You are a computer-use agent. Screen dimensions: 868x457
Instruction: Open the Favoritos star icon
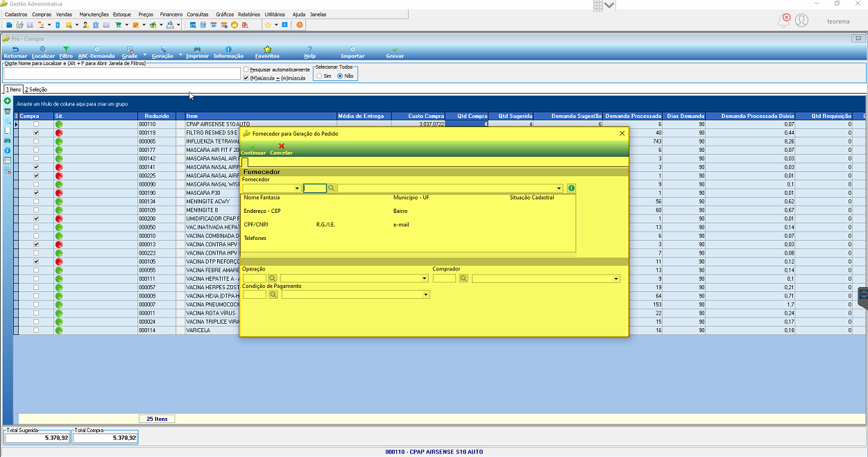click(267, 50)
